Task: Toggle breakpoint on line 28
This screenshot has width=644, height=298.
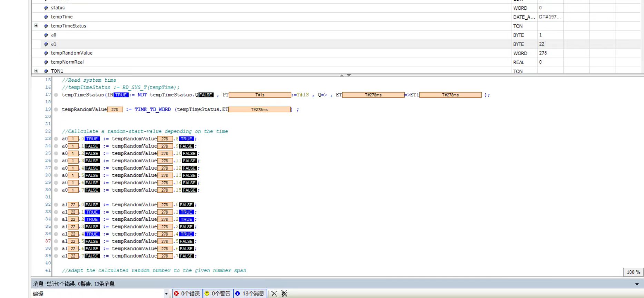Action: [x=56, y=175]
